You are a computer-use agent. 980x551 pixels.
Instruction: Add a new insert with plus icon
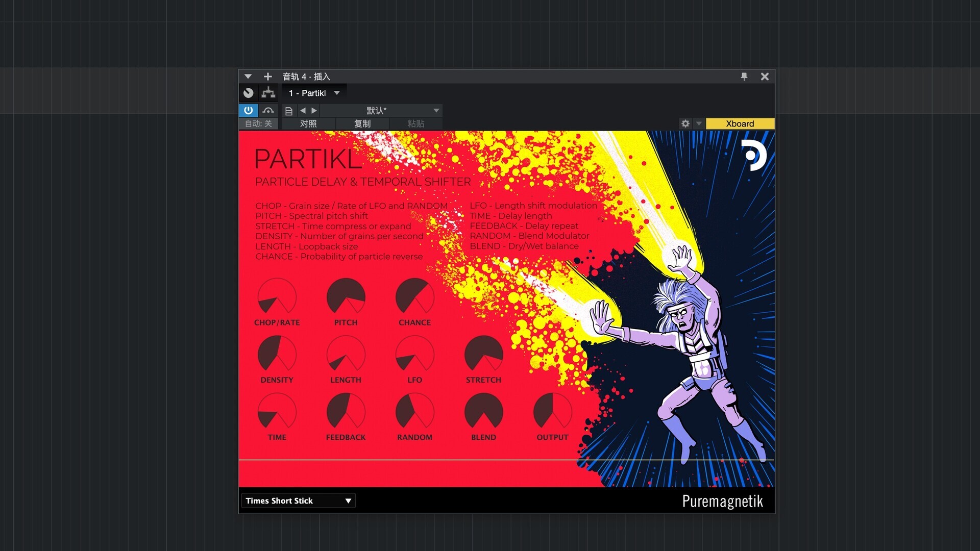[x=268, y=77]
